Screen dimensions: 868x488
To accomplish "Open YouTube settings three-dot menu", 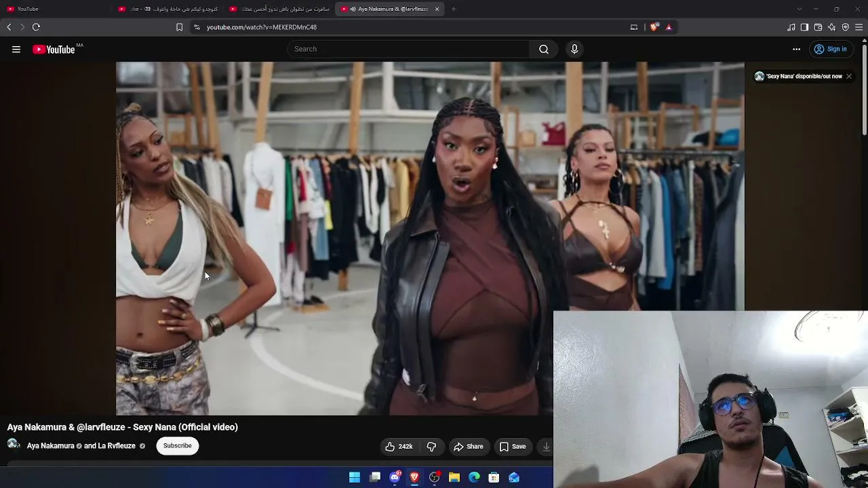I will (x=797, y=49).
